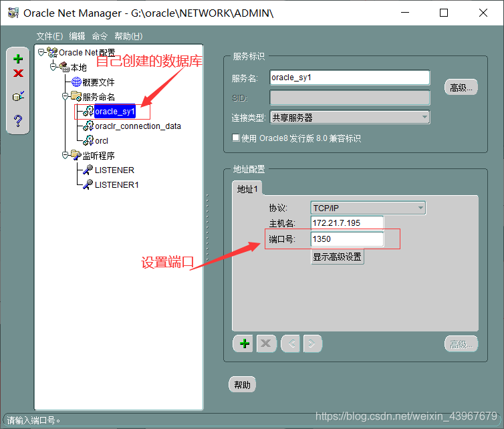This screenshot has width=504, height=429.
Task: Click the green plus add address button
Action: pos(244,343)
